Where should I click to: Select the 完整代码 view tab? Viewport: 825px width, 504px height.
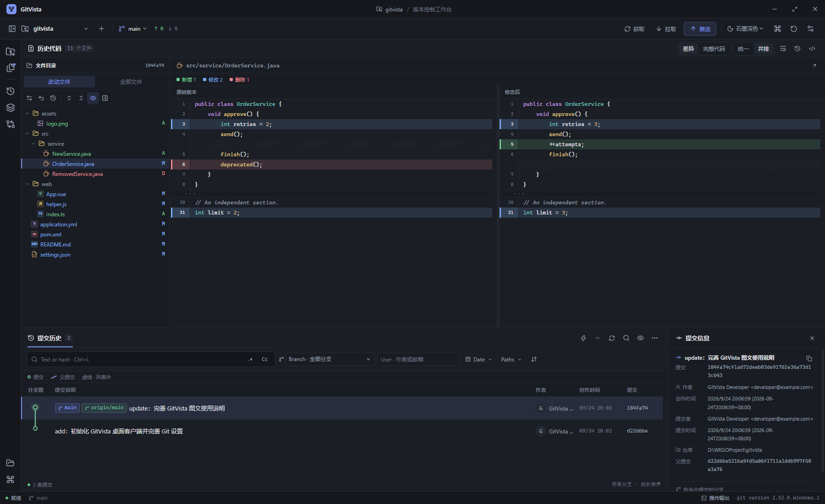714,49
